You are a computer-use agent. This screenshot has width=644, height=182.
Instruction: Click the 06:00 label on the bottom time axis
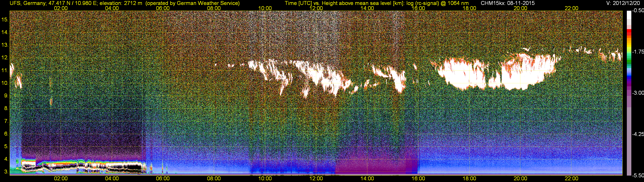[163, 179]
